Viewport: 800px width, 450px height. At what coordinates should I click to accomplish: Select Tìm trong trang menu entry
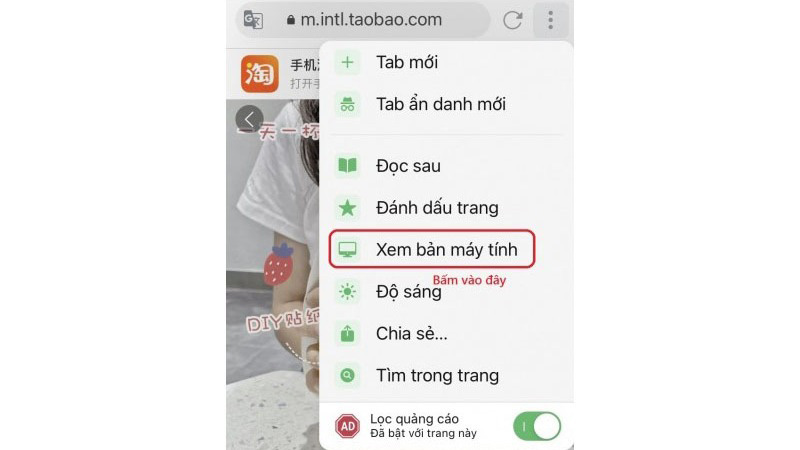tap(446, 376)
